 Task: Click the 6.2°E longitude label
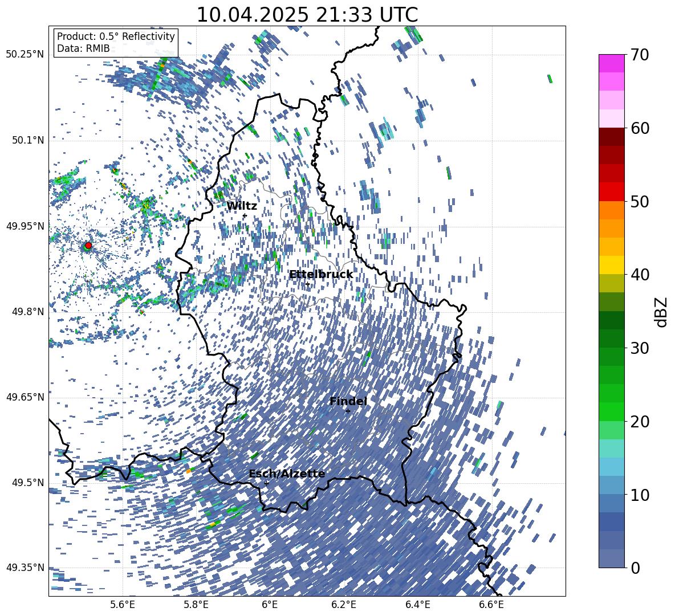click(x=344, y=605)
